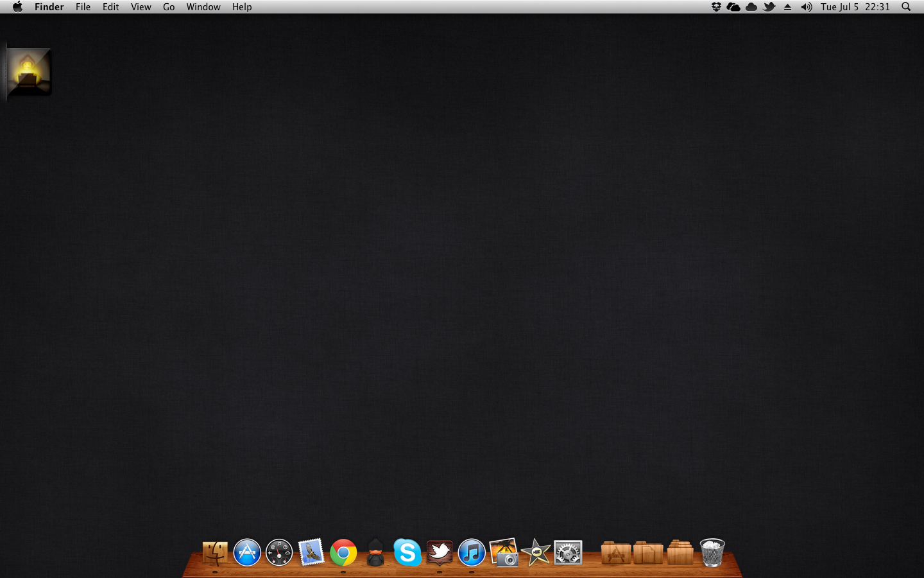Open the stacked wooden folders in dock
The width and height of the screenshot is (924, 578).
coord(680,552)
